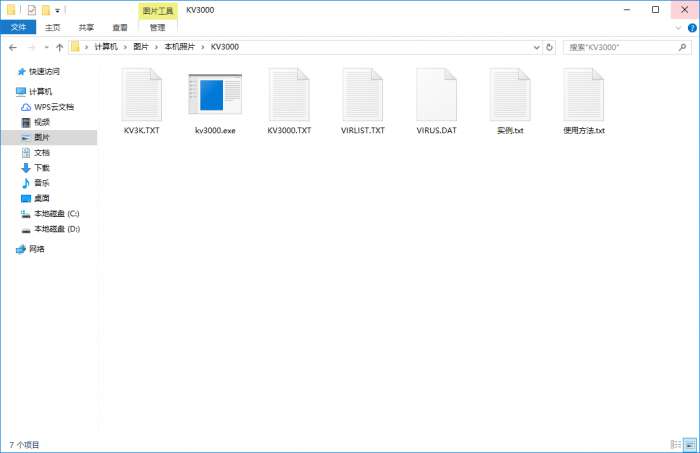Screen dimensions: 700x453
Task: Click the quick access Properties icon
Action: click(32, 10)
